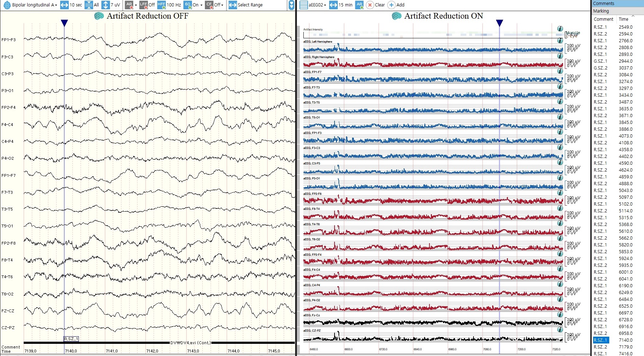Toggle the HFF 100 Hz filter
Screen dimensions: 644x356
[x=162, y=5]
